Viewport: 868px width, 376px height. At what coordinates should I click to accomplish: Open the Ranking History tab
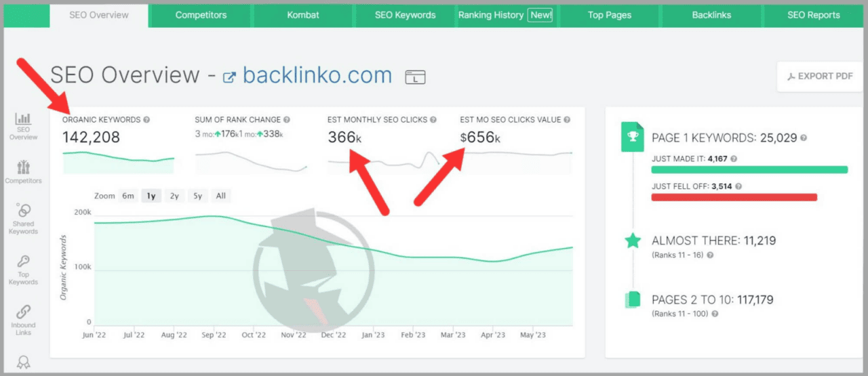505,15
